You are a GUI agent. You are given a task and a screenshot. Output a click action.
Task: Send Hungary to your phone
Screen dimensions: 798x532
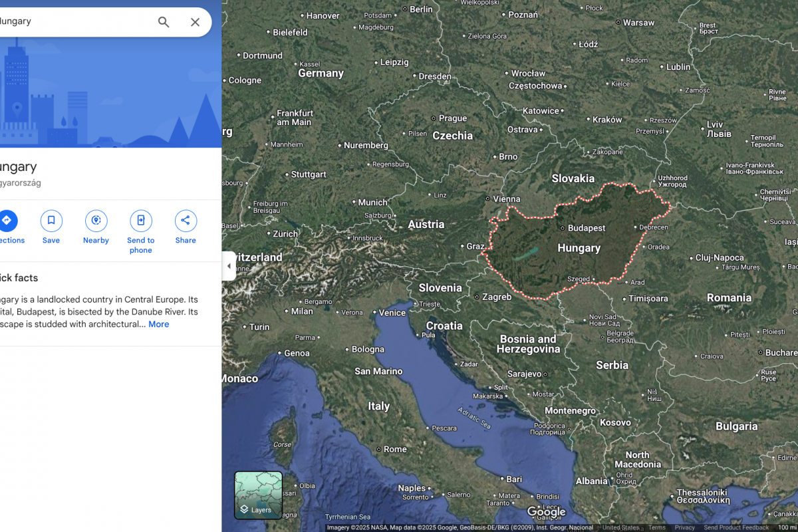141,221
